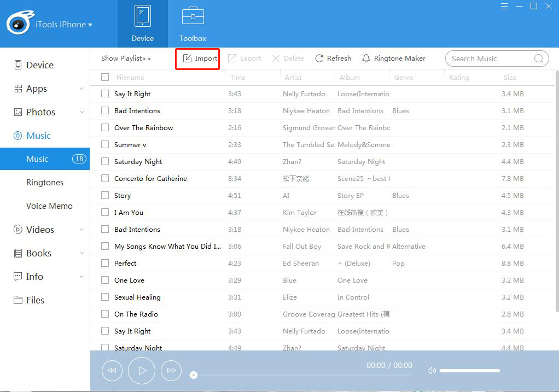The height and width of the screenshot is (392, 559).
Task: Click the Delete X icon
Action: pyautogui.click(x=276, y=58)
